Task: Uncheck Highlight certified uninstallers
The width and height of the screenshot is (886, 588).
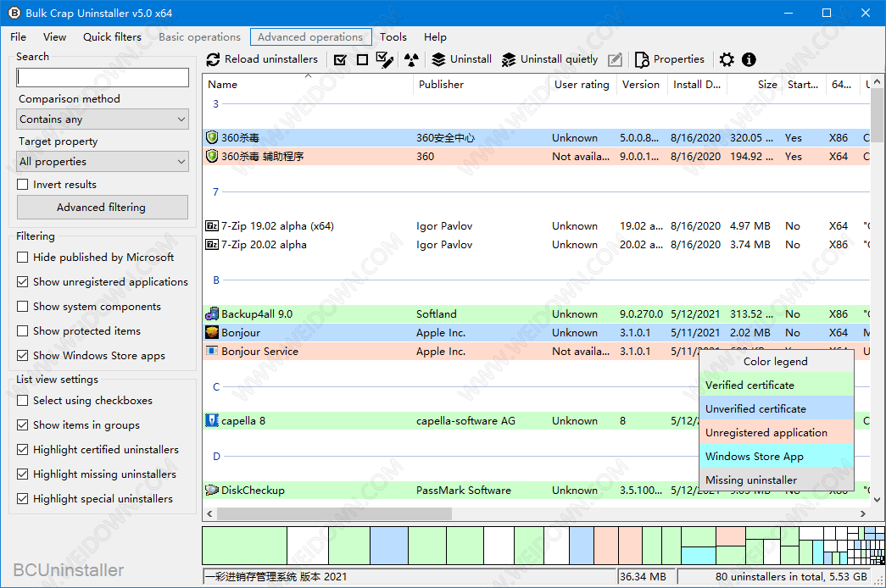Action: (x=24, y=450)
